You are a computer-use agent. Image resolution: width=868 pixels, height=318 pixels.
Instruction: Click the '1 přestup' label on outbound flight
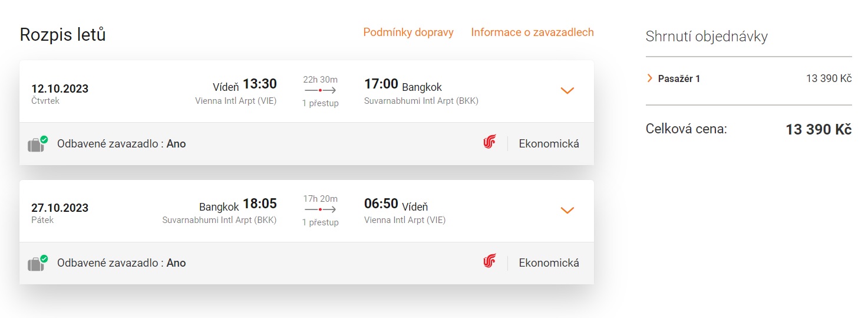coord(320,103)
